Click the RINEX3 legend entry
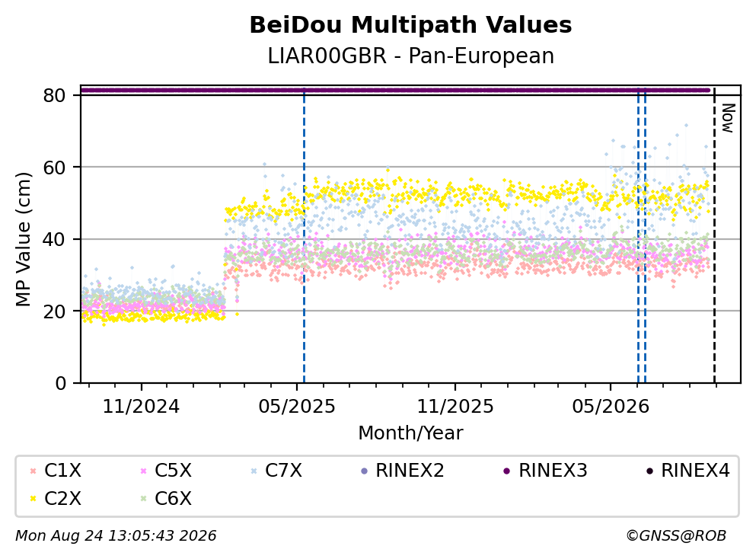The width and height of the screenshot is (756, 559). pos(545,470)
